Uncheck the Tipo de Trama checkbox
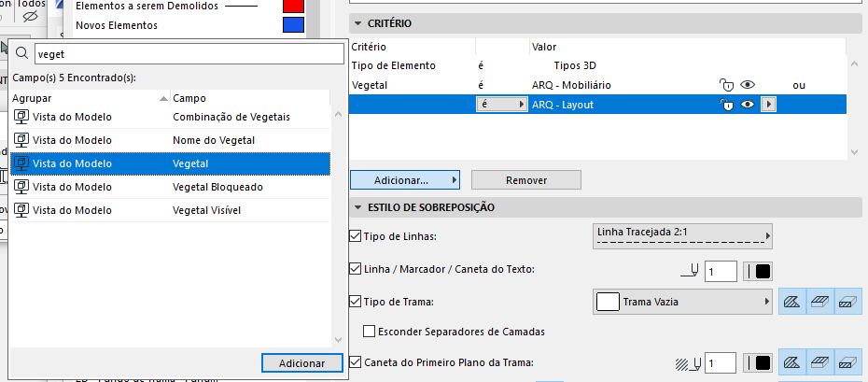The height and width of the screenshot is (382, 868). (x=356, y=302)
